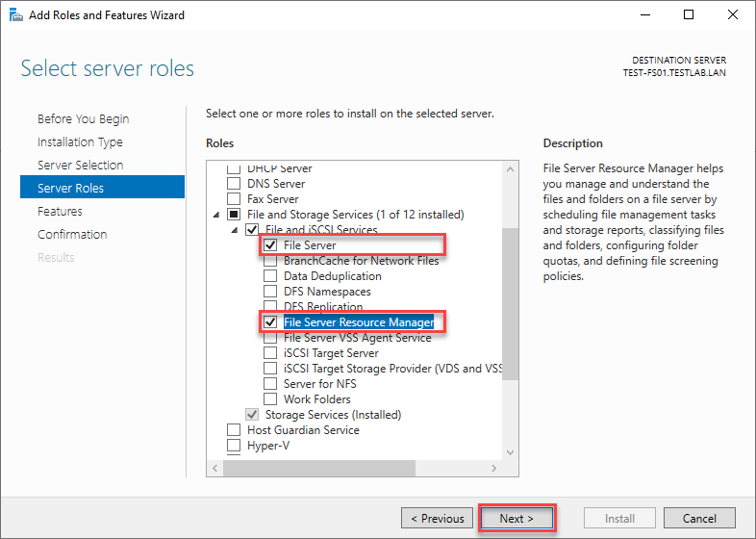
Task: Click the Next button
Action: point(517,518)
